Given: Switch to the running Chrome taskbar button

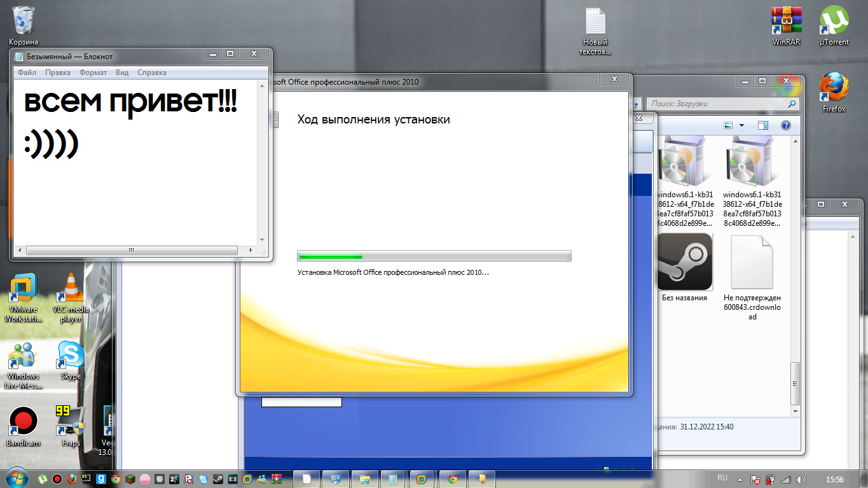Looking at the screenshot, I should pos(452,478).
